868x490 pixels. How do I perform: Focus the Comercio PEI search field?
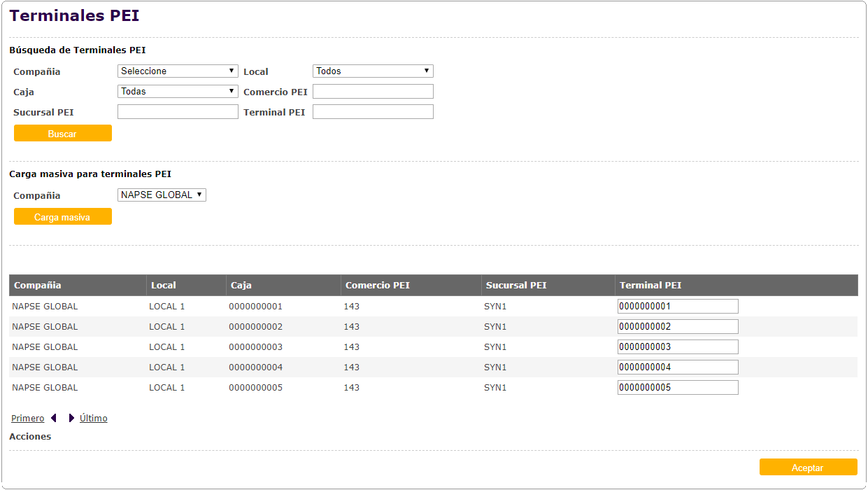(373, 92)
